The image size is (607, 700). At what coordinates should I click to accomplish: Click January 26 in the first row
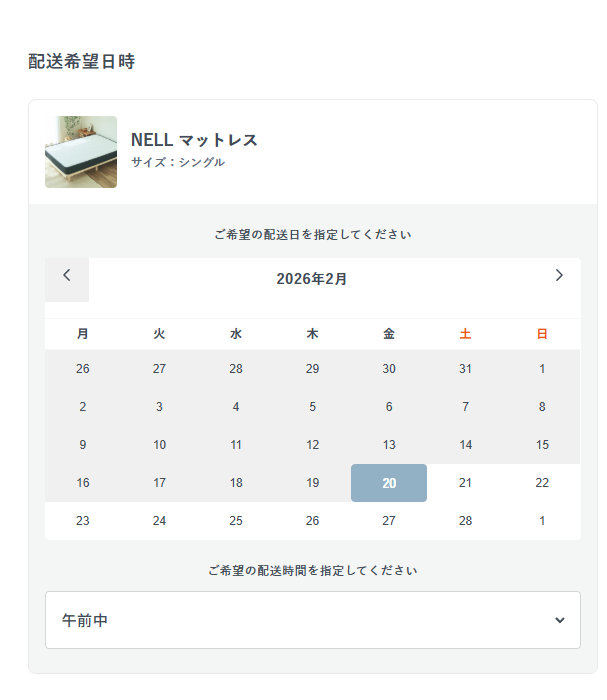coord(83,369)
